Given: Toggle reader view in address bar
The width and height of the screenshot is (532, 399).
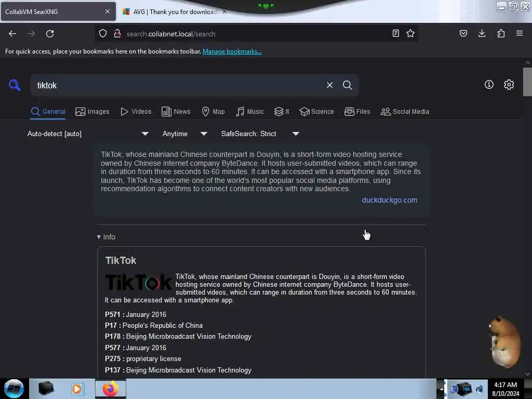Looking at the screenshot, I should [395, 33].
